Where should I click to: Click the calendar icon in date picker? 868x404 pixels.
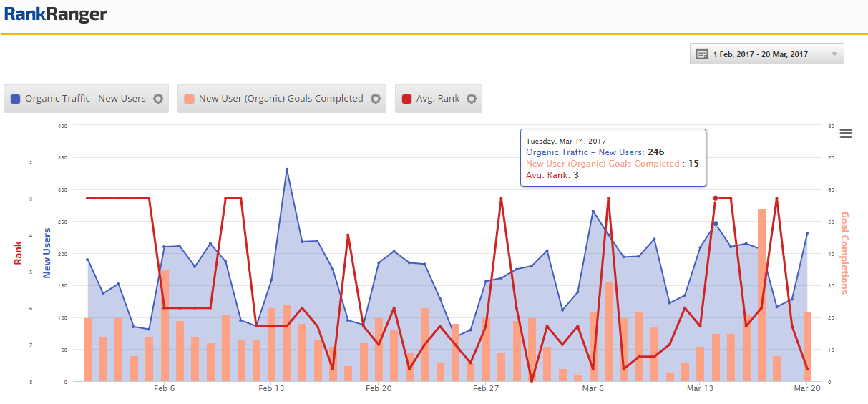coord(702,54)
